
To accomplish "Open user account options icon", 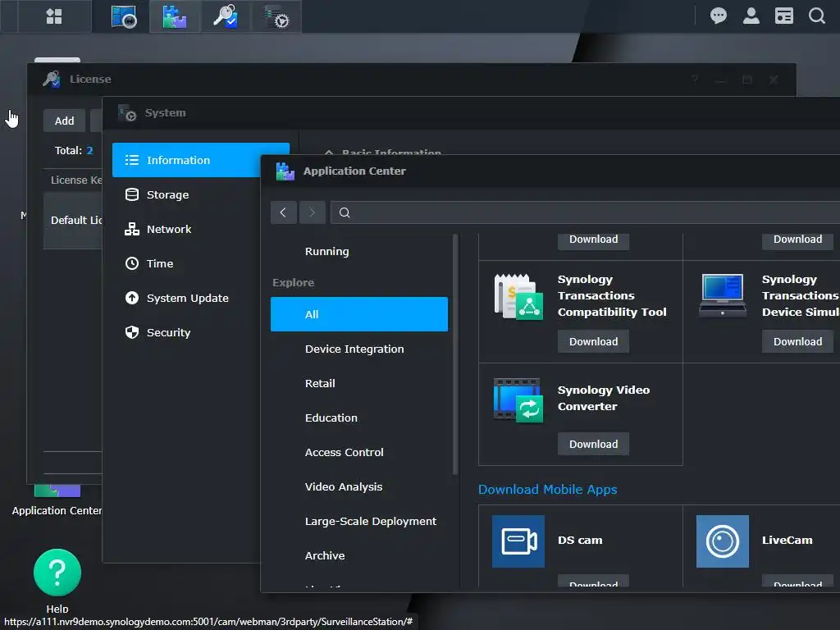I will click(751, 16).
